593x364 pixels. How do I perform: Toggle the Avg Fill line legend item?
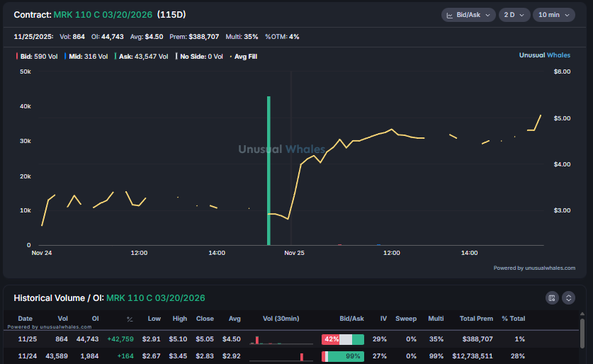(x=244, y=57)
